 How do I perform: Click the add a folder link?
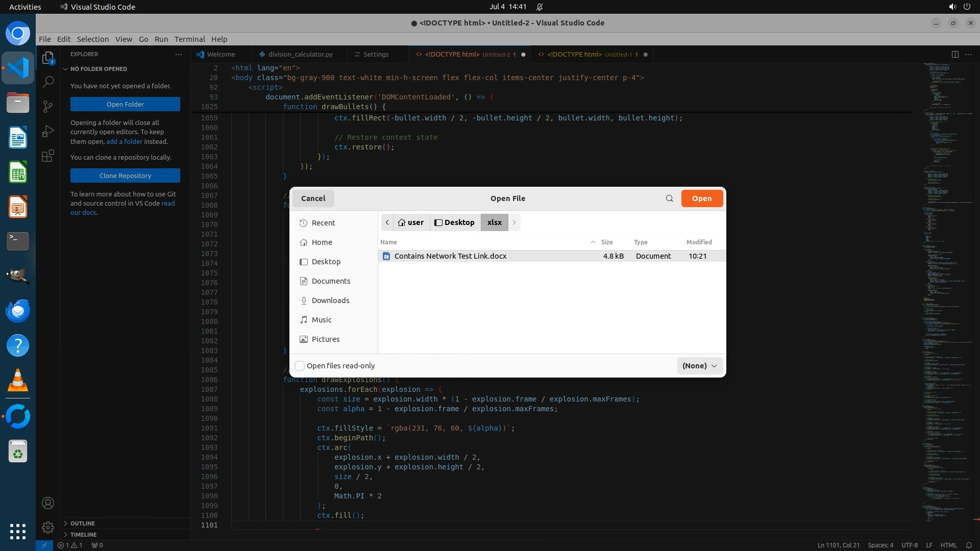[124, 141]
